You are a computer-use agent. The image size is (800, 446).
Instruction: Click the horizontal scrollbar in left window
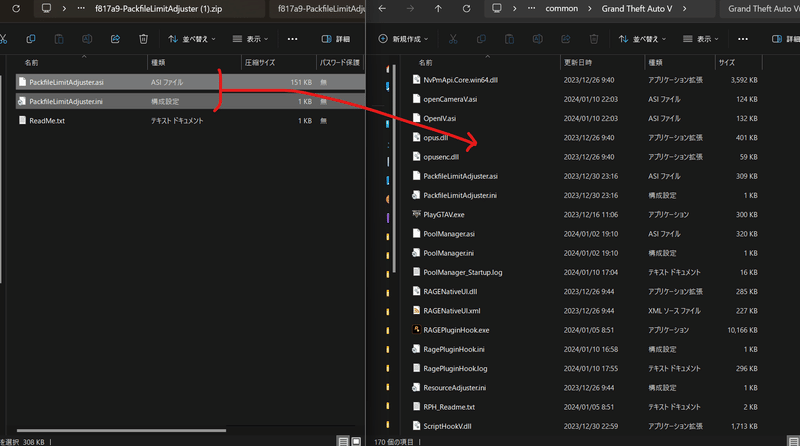pyautogui.click(x=121, y=430)
